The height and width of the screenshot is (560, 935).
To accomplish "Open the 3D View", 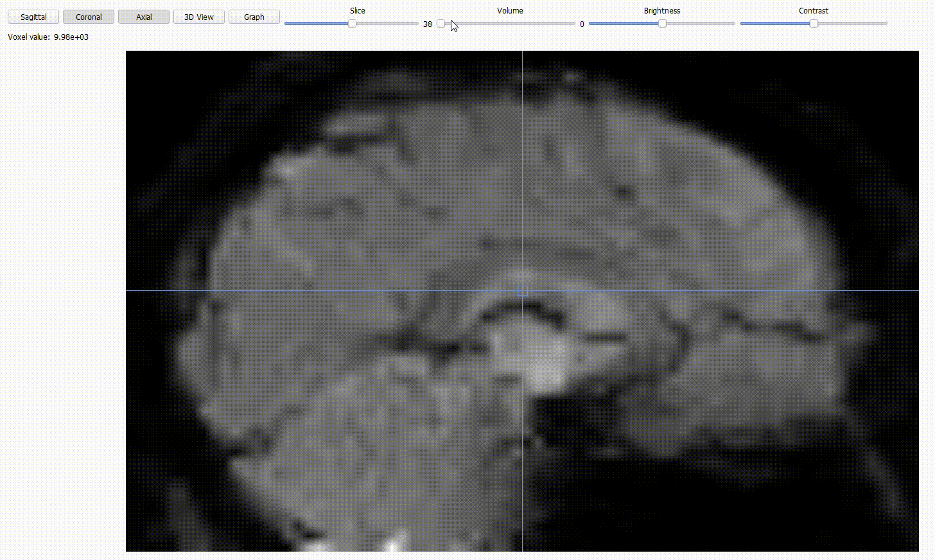I will pos(199,17).
